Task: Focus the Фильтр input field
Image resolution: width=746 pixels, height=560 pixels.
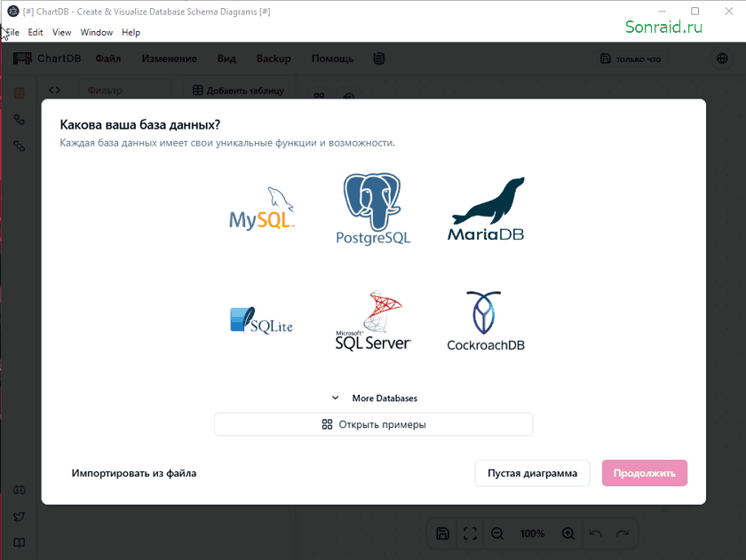Action: click(x=124, y=90)
